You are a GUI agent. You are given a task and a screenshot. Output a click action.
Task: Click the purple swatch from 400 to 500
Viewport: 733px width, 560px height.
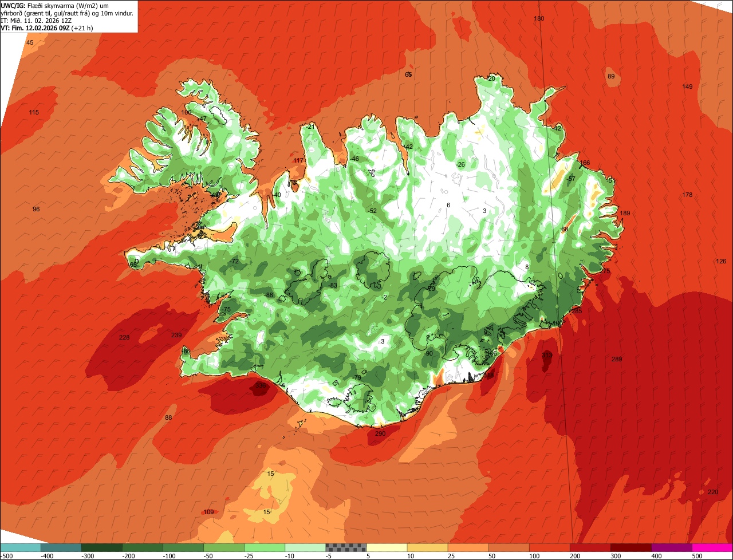pos(671,547)
